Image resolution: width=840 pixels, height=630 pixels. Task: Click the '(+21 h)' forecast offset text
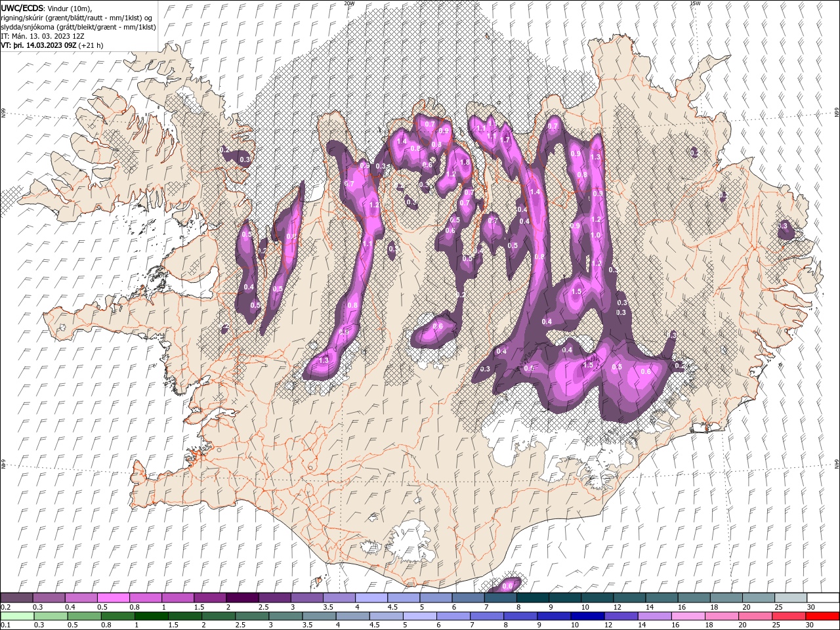point(91,45)
